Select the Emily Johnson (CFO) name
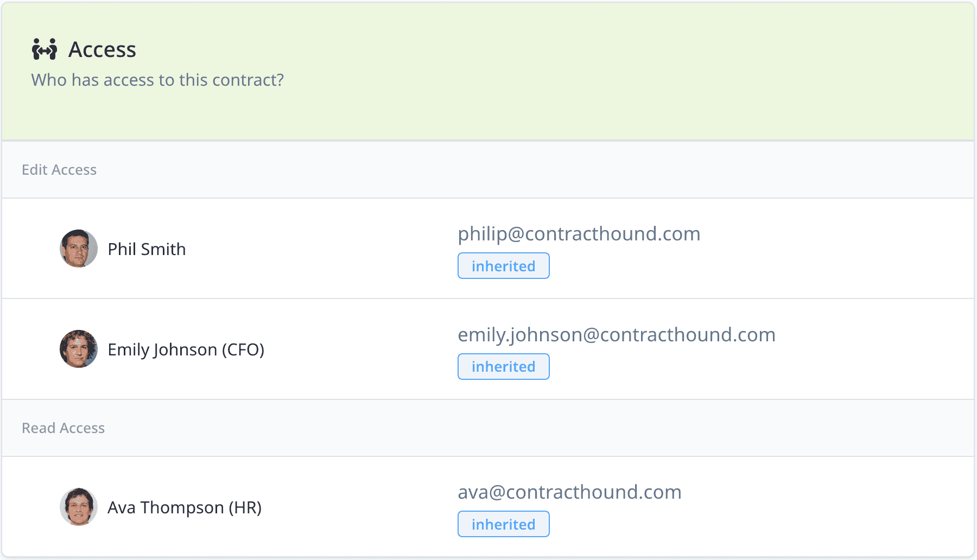This screenshot has width=977, height=560. coord(186,349)
